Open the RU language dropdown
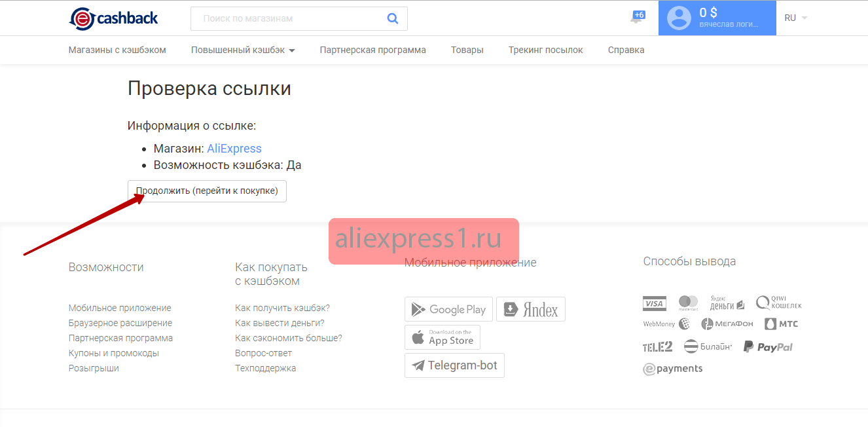Screen dimensions: 868x427 796,18
